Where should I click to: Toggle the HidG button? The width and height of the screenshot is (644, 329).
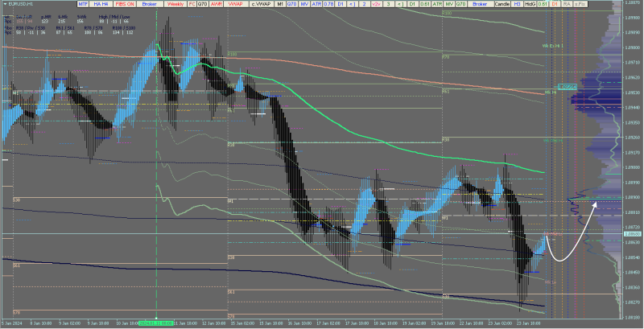530,4
